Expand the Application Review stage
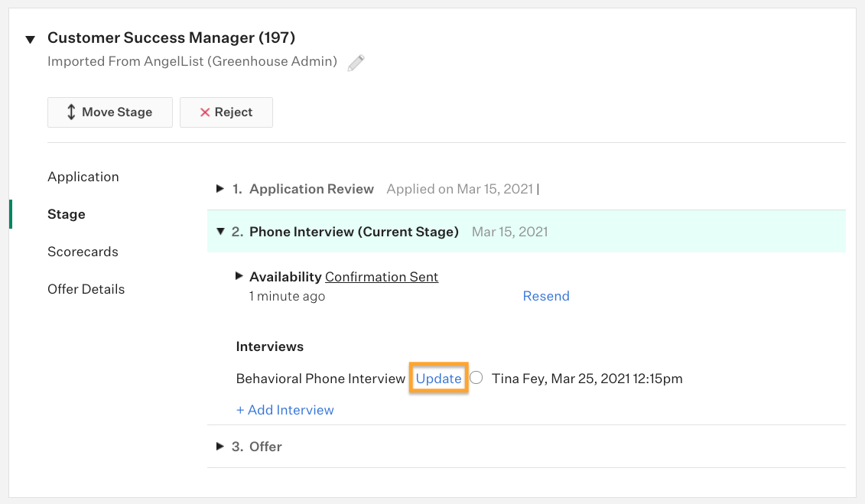Viewport: 865px width, 504px height. click(220, 189)
